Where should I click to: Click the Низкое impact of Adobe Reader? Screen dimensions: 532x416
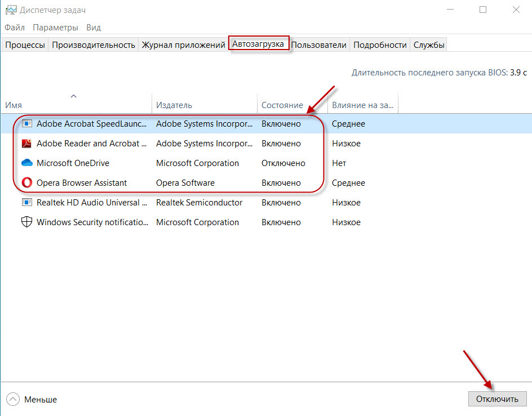coord(346,144)
